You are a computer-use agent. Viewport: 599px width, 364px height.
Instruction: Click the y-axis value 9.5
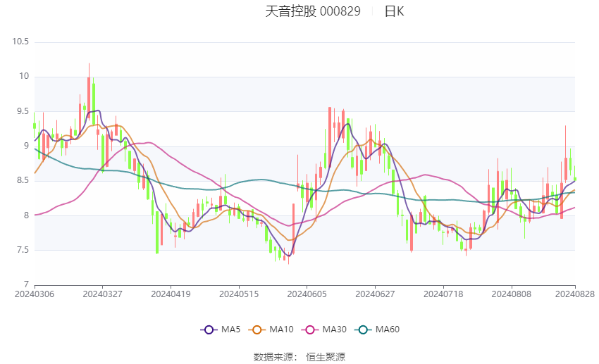(x=23, y=111)
